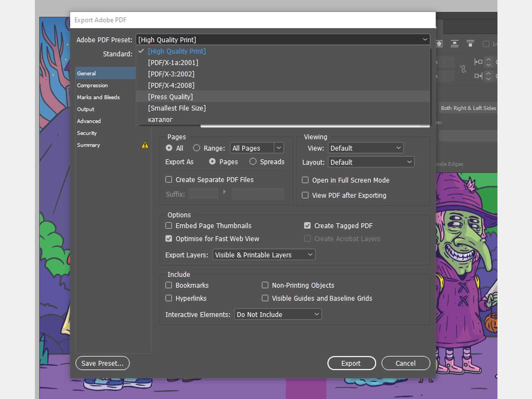Screen dimensions: 532x399
Task: Open the Viewing Layout dropdown
Action: 371,162
